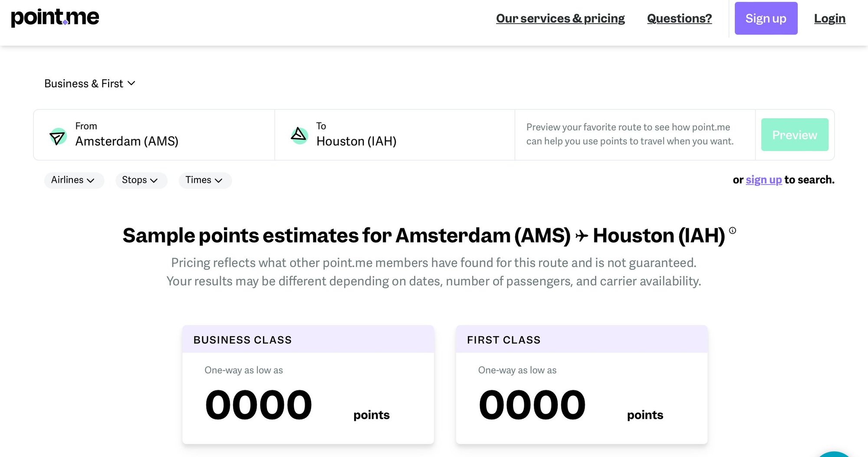Expand the Times filter dropdown
The image size is (868, 457).
204,180
